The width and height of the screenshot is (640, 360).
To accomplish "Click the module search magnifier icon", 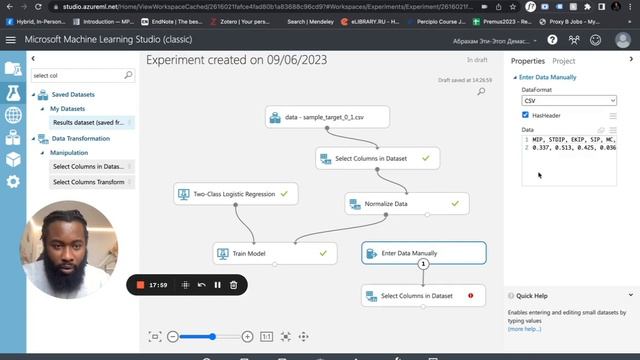I will pyautogui.click(x=128, y=75).
